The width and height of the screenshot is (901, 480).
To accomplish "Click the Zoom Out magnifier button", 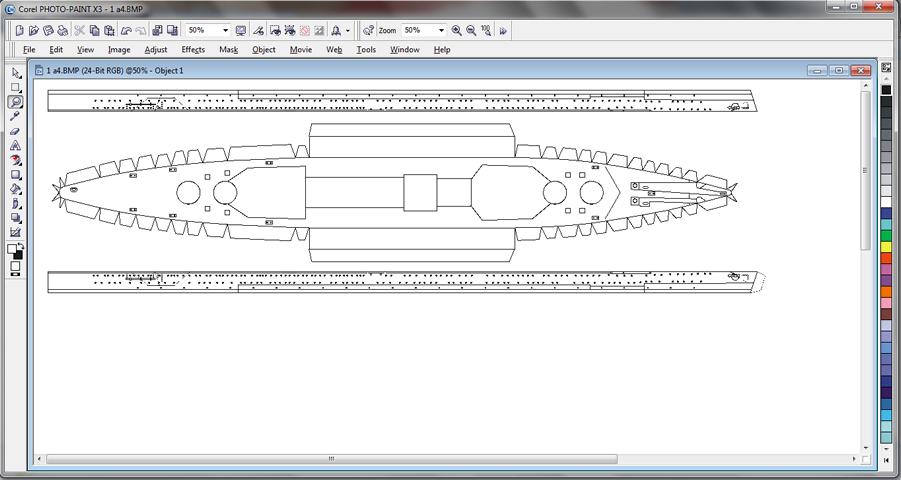I will pyautogui.click(x=471, y=31).
